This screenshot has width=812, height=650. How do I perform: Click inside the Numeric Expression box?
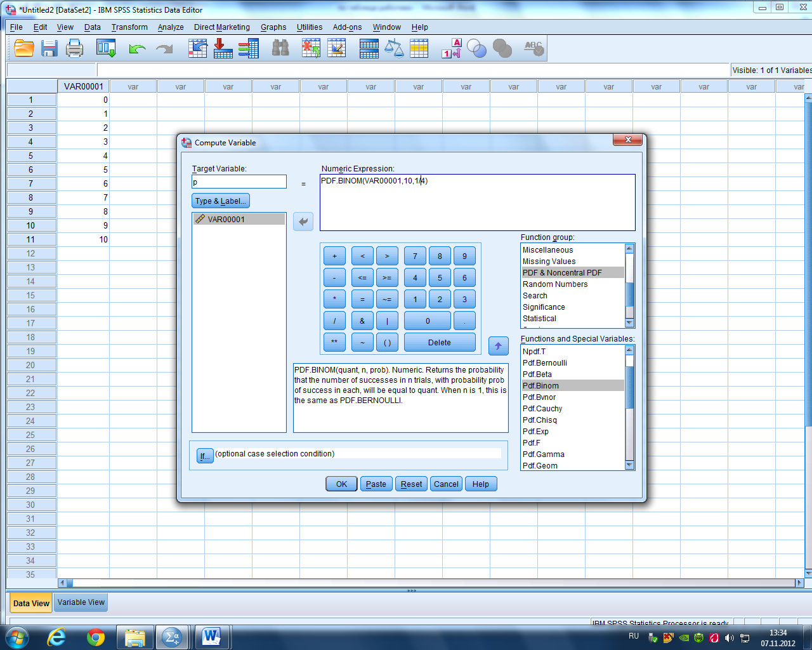coord(477,202)
